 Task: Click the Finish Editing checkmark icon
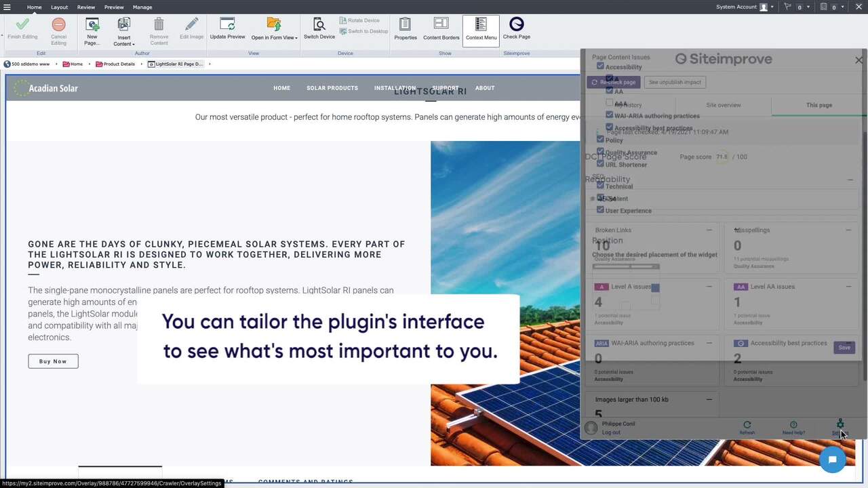(22, 25)
